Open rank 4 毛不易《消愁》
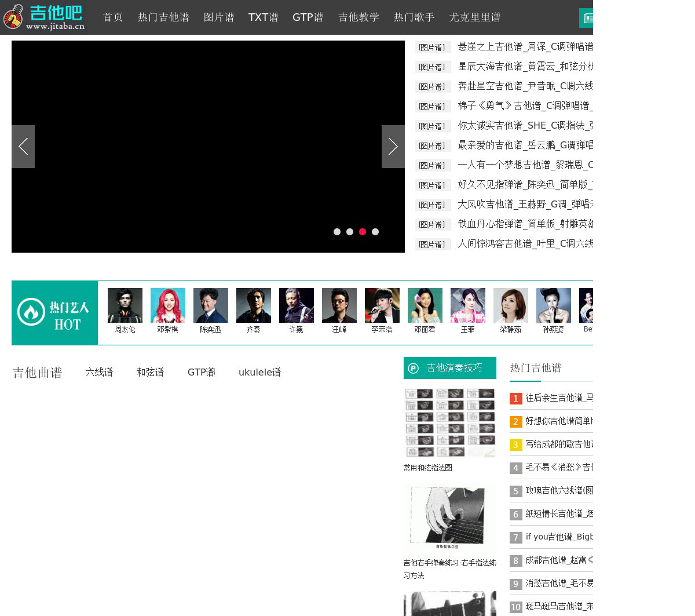 pos(559,468)
